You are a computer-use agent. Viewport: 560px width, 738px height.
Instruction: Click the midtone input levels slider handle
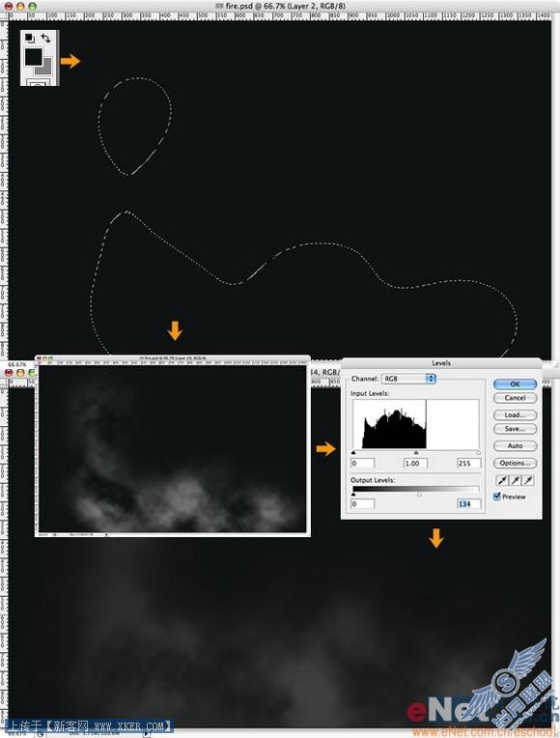point(416,453)
